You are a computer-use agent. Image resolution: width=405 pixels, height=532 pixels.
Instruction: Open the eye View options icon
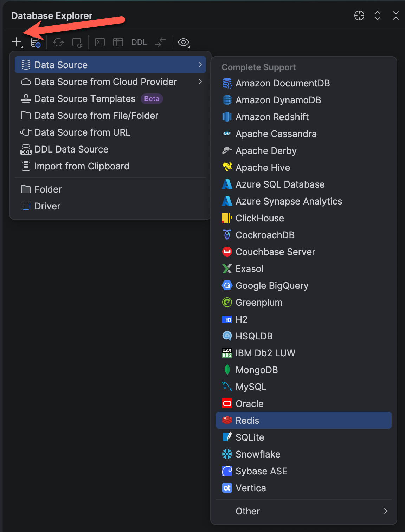click(184, 43)
